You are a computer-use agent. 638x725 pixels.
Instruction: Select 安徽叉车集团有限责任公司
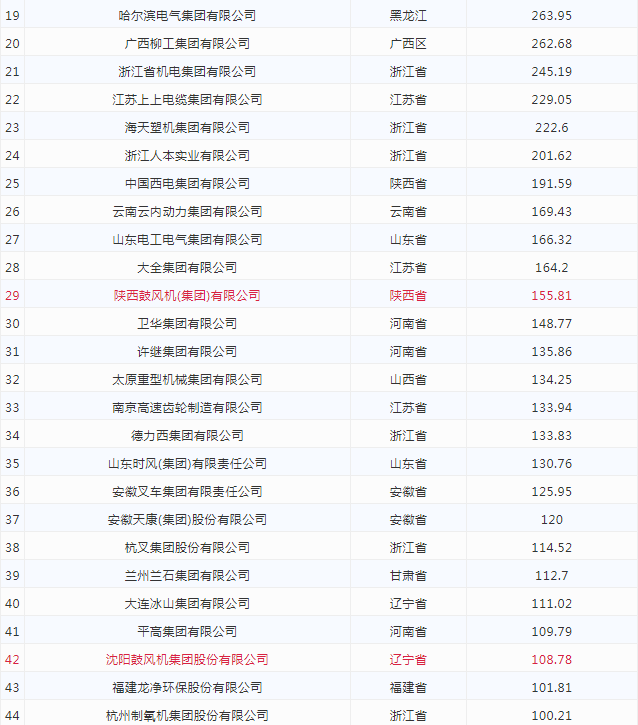pos(187,491)
